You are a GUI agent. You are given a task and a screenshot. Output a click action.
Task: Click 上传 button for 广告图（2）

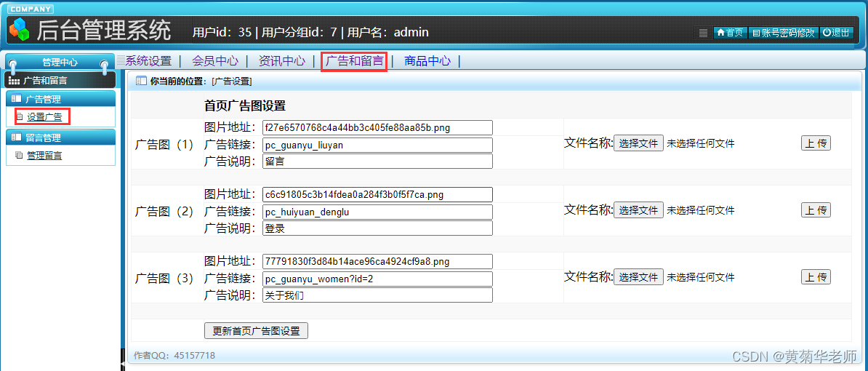coord(816,210)
